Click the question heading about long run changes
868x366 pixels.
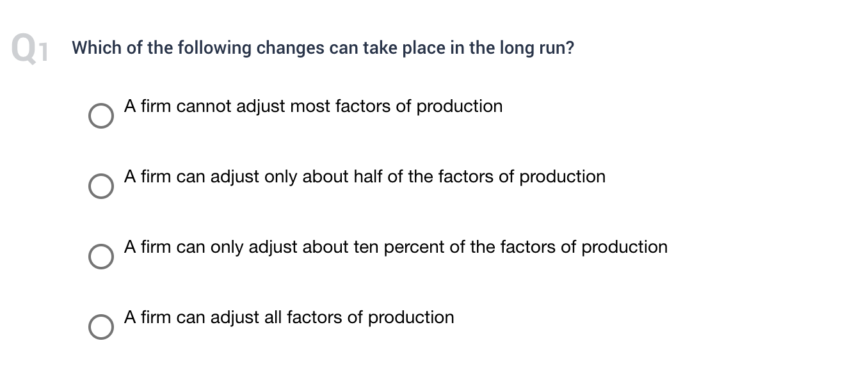point(323,49)
